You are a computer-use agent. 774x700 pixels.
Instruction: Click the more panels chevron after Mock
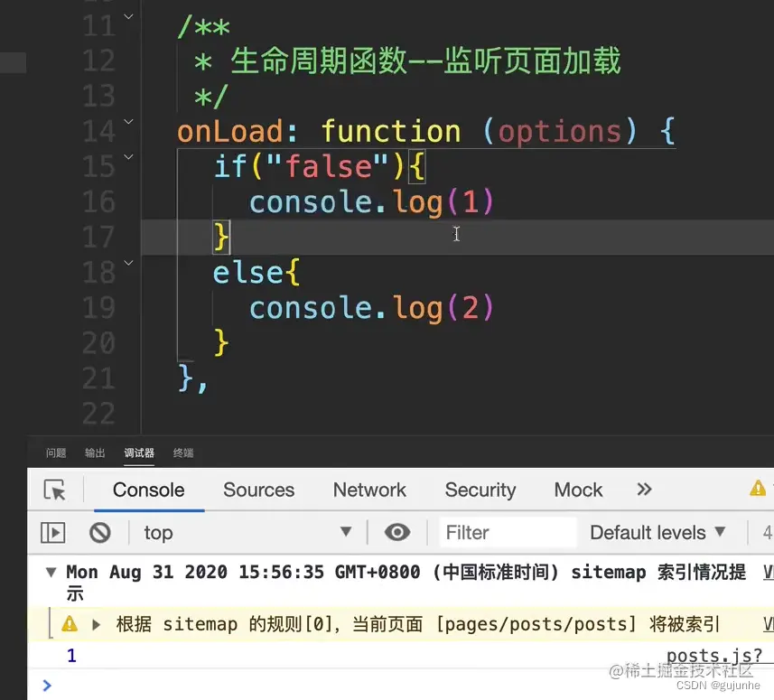click(644, 490)
